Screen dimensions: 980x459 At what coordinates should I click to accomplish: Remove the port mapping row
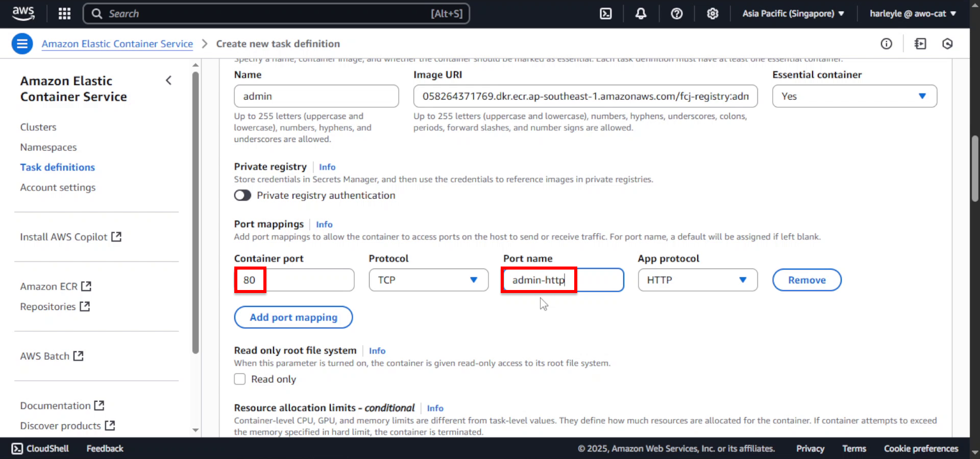807,280
